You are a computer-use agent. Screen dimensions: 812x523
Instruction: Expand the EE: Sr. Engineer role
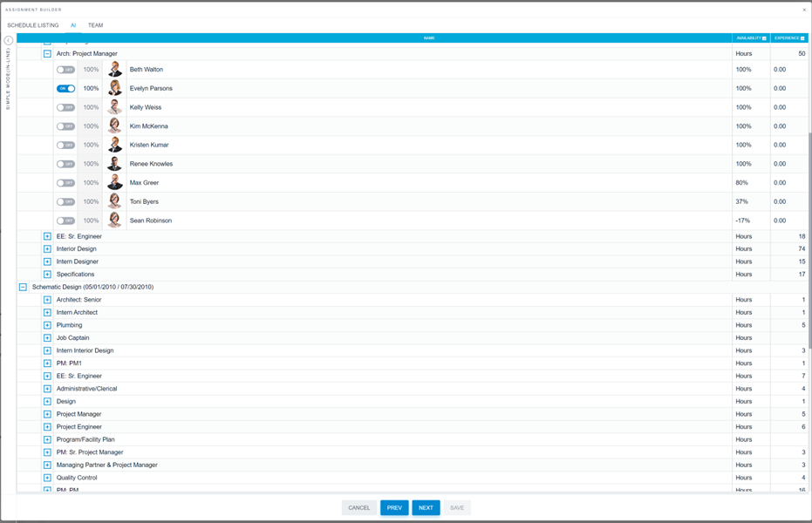point(46,236)
